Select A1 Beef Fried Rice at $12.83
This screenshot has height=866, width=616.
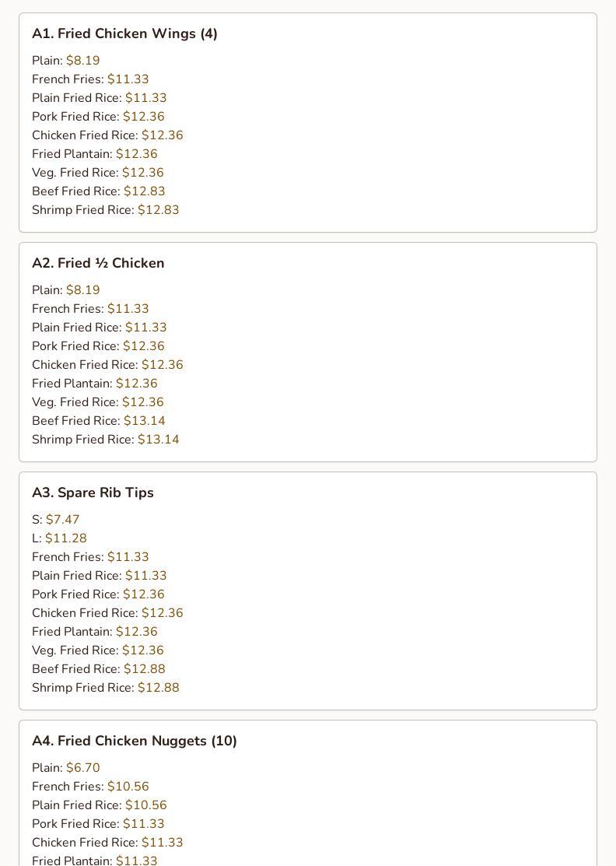tap(99, 191)
